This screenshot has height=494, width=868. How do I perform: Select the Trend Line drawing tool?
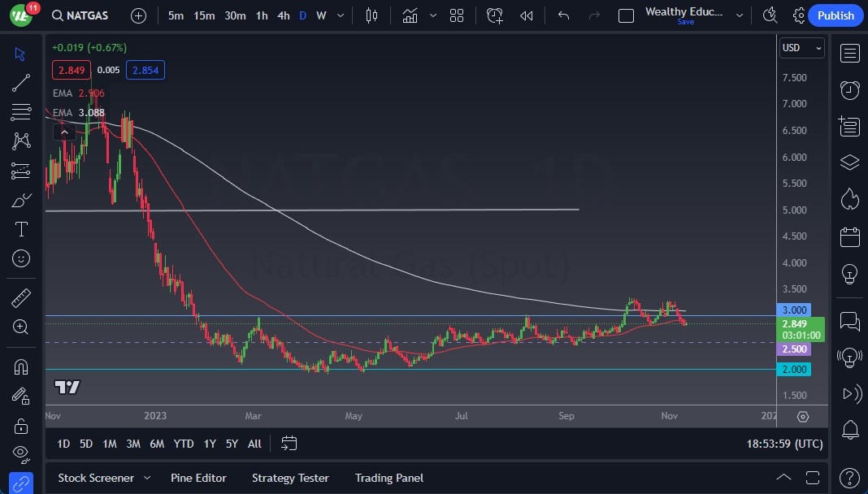tap(21, 82)
